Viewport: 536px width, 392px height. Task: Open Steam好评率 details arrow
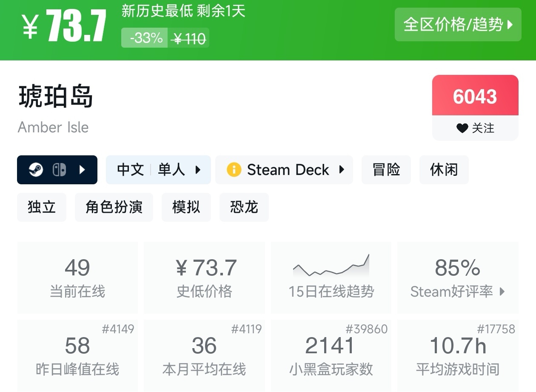click(502, 292)
